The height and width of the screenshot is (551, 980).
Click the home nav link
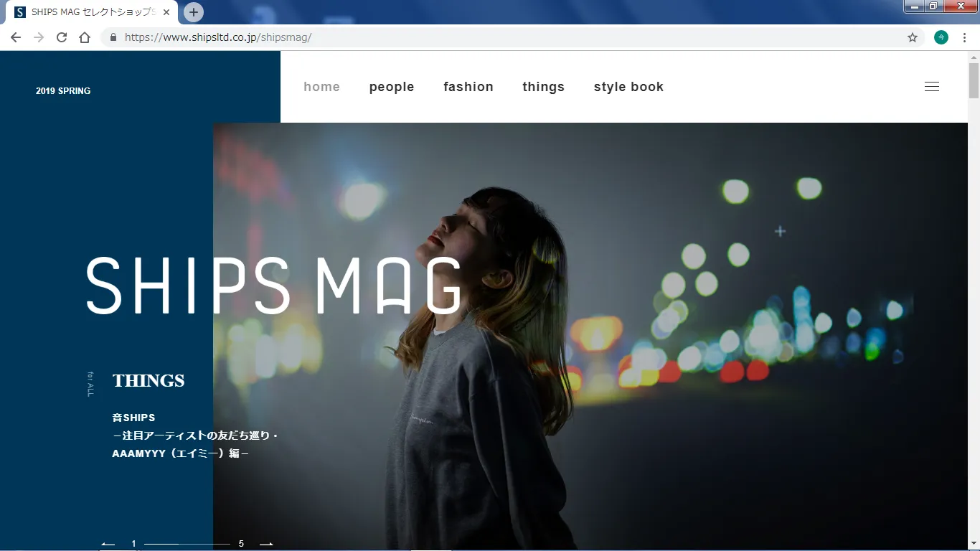point(321,87)
